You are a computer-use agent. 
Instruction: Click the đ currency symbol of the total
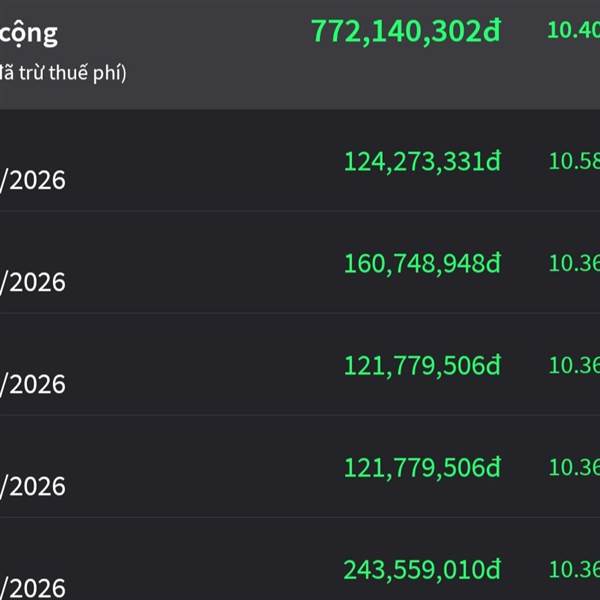pyautogui.click(x=490, y=31)
